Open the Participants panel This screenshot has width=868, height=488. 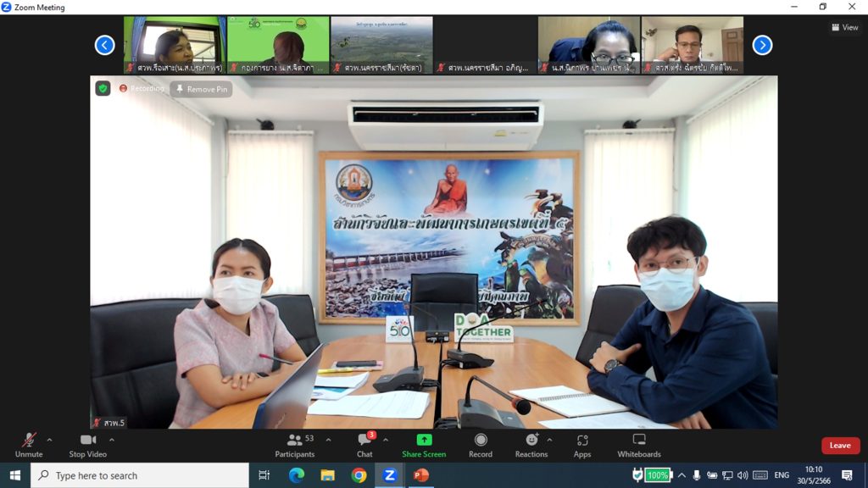point(294,446)
